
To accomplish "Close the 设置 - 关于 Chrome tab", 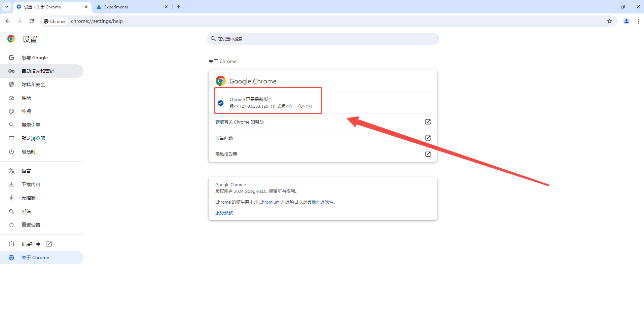I will pyautogui.click(x=86, y=7).
